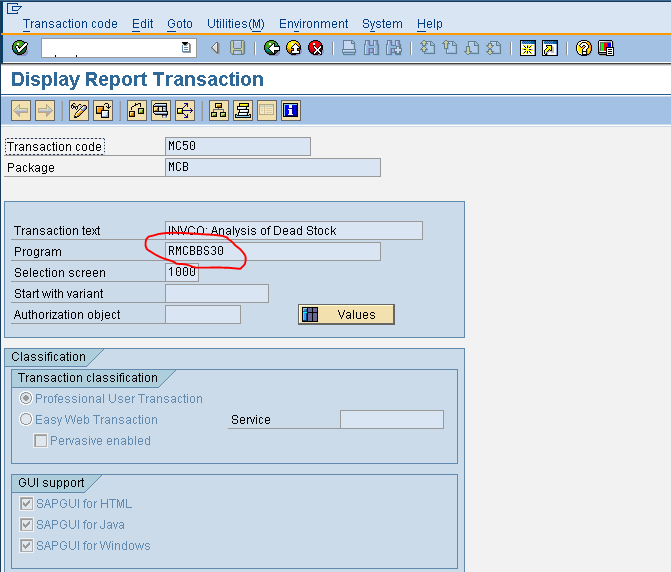Open the Goto menu
671x572 pixels.
pyautogui.click(x=180, y=24)
